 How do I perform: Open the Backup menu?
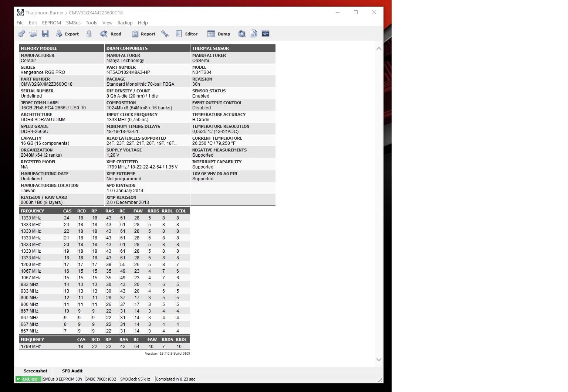coord(125,23)
